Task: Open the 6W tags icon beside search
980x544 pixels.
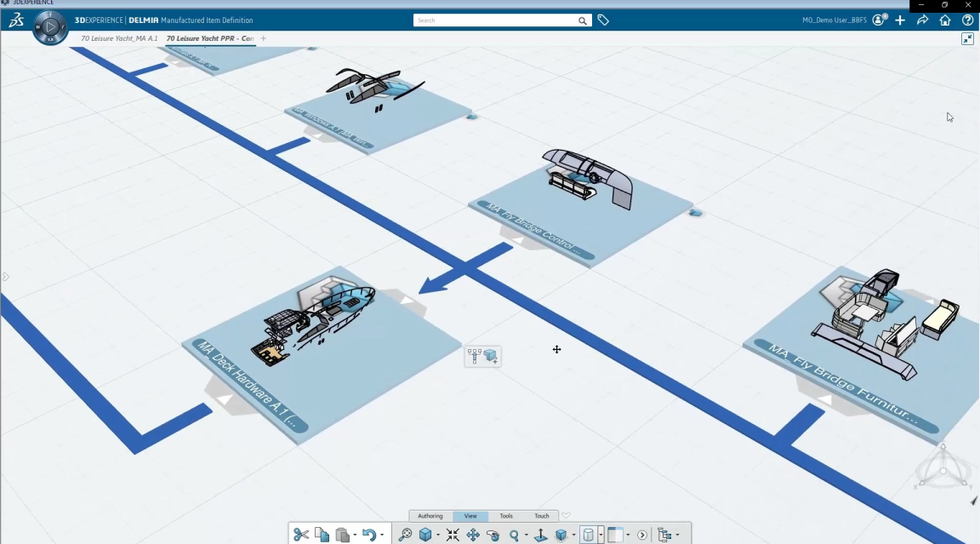Action: coord(603,20)
